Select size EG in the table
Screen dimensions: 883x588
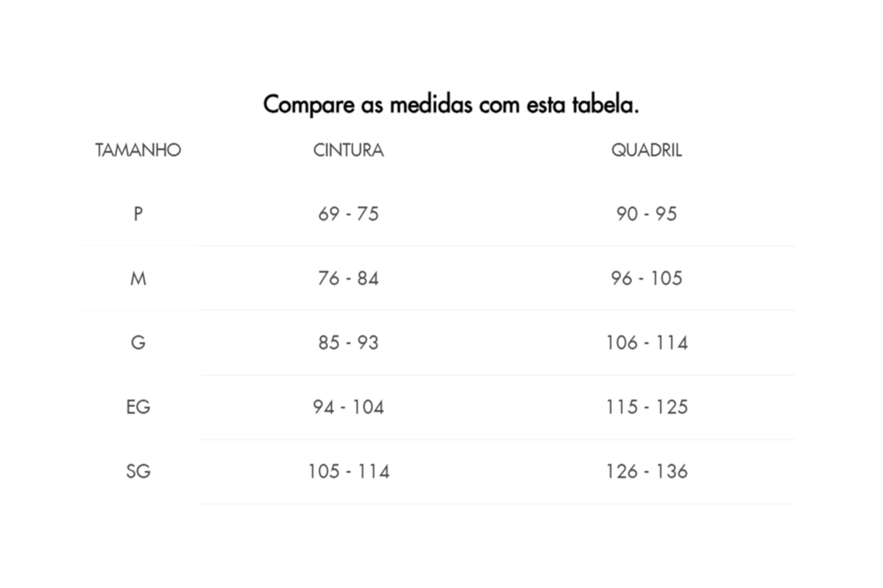point(138,407)
